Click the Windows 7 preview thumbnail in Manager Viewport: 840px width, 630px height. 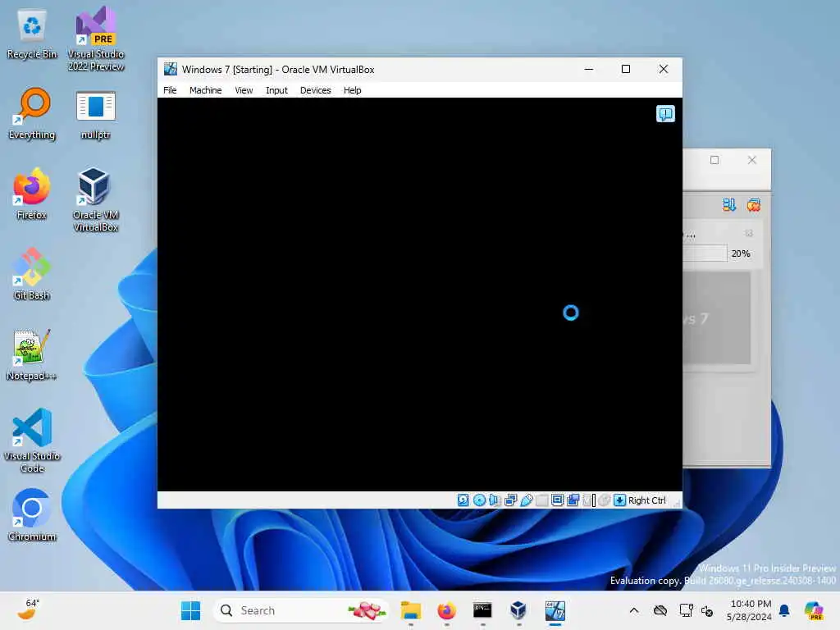click(717, 318)
